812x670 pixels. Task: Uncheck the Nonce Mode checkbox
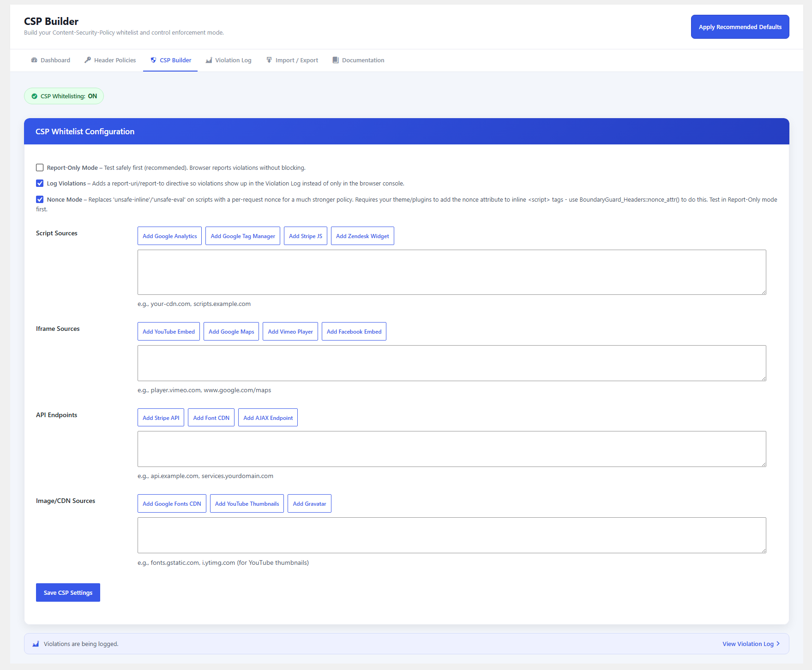(x=40, y=199)
